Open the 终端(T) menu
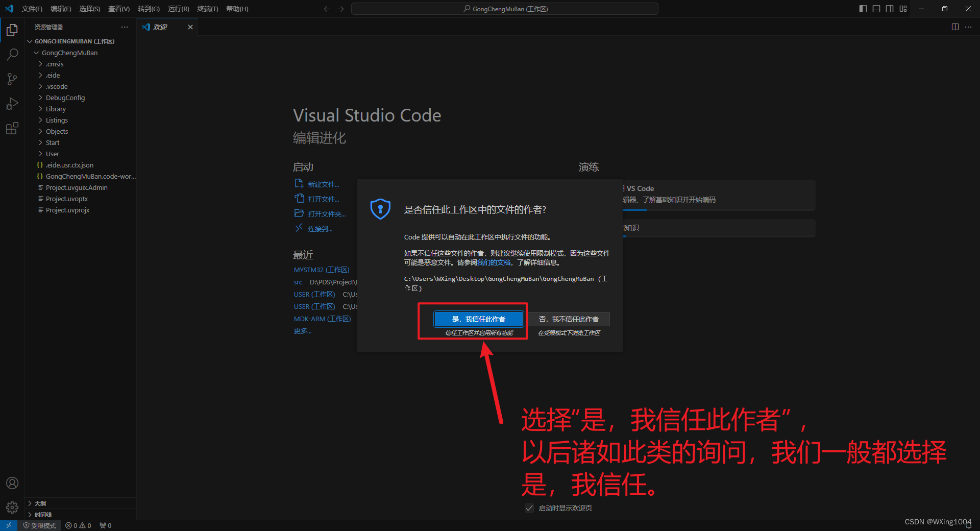This screenshot has height=531, width=980. 208,9
